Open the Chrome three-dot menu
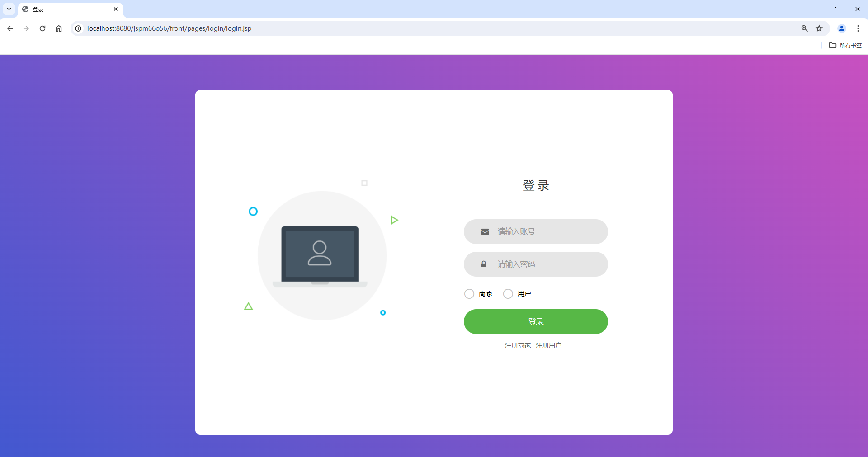The height and width of the screenshot is (457, 868). 858,28
